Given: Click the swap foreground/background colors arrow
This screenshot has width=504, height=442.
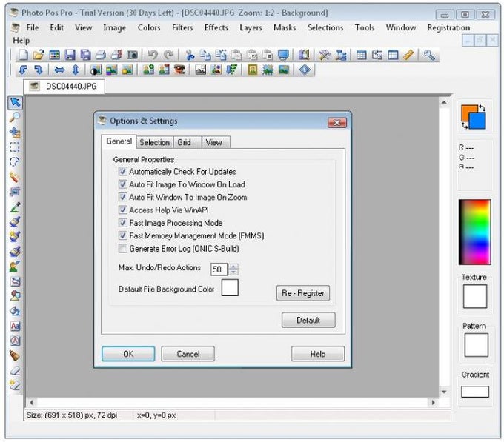Looking at the screenshot, I should tap(482, 108).
